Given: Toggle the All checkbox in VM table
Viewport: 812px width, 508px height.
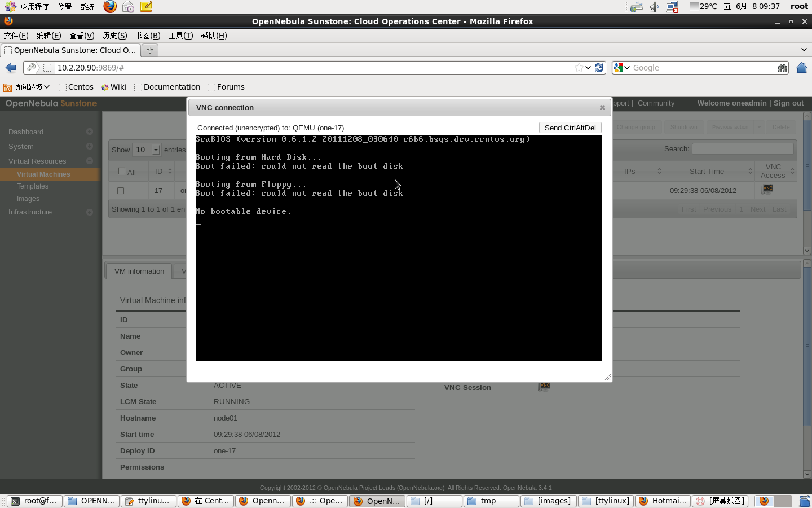Looking at the screenshot, I should 122,171.
